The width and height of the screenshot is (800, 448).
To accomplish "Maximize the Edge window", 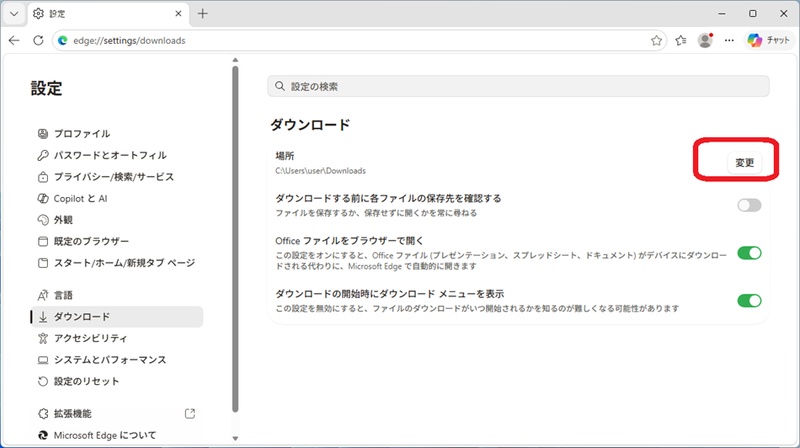I will pos(753,14).
